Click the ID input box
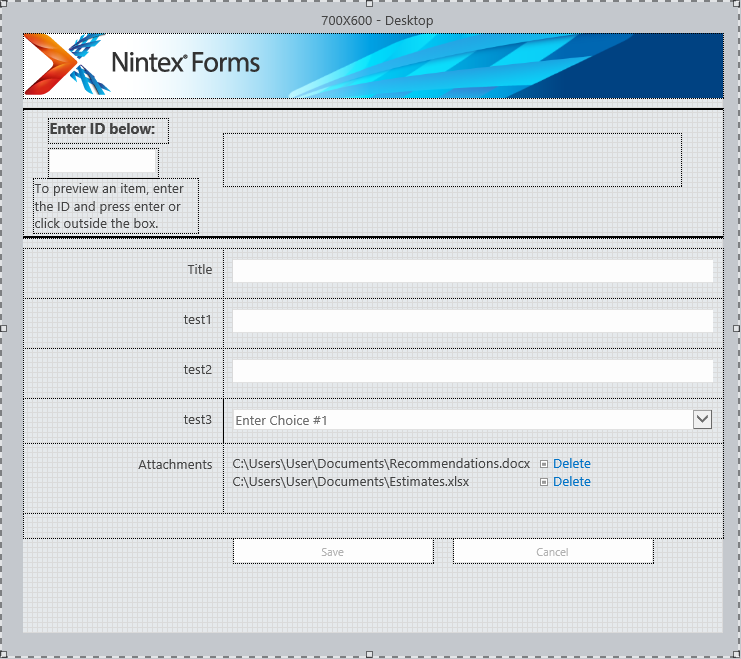Screen dimensions: 741x659 tap(103, 162)
